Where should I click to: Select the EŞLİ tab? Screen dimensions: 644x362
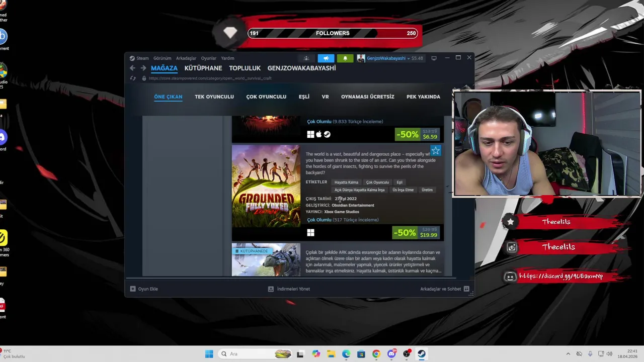coord(304,97)
